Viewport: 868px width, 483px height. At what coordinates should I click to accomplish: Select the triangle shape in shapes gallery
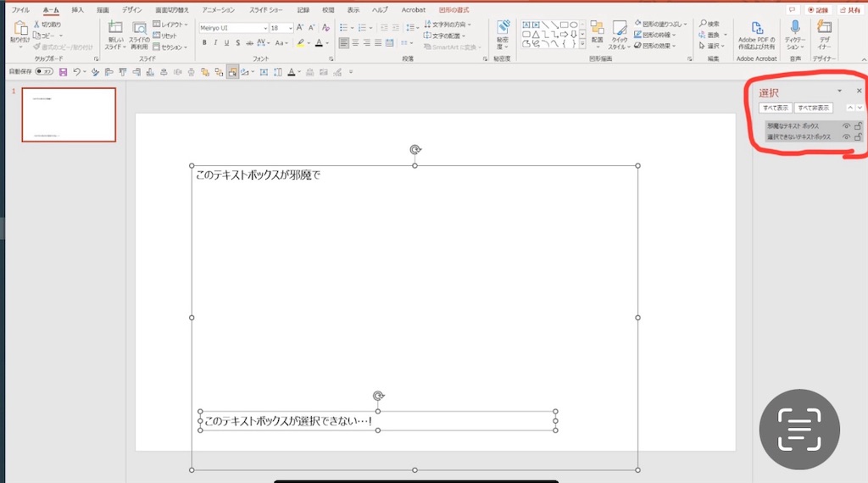536,34
